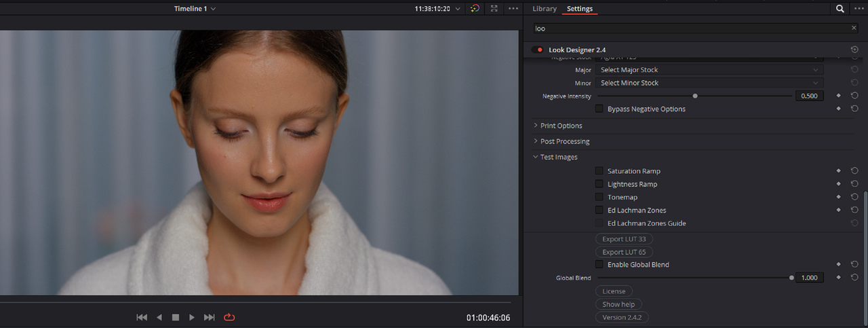Enable Bypass Negative Options checkbox
This screenshot has width=868, height=328.
pos(599,109)
